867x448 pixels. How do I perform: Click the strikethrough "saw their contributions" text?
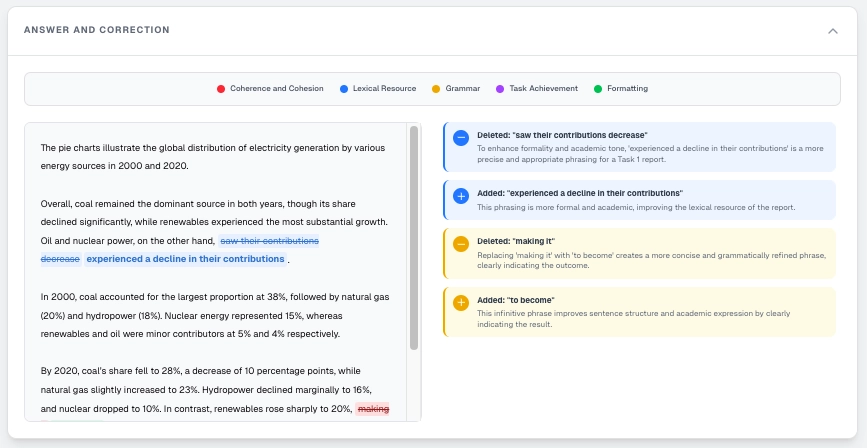[269, 241]
